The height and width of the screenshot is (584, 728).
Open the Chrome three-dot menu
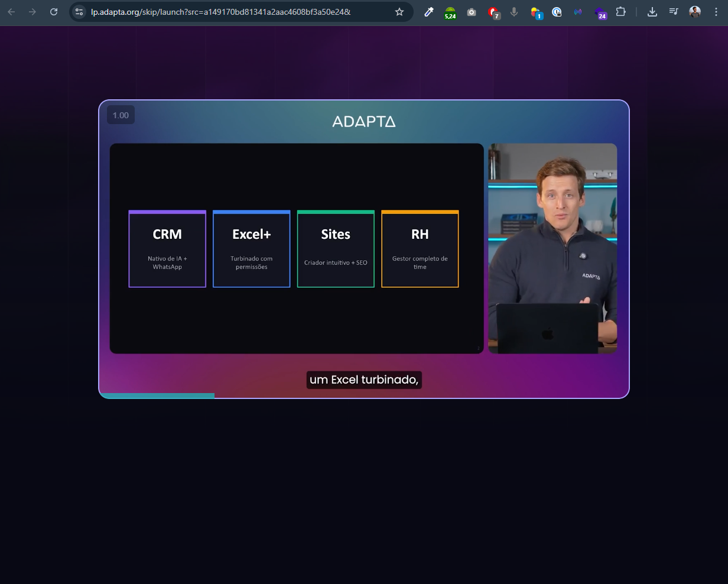point(716,12)
